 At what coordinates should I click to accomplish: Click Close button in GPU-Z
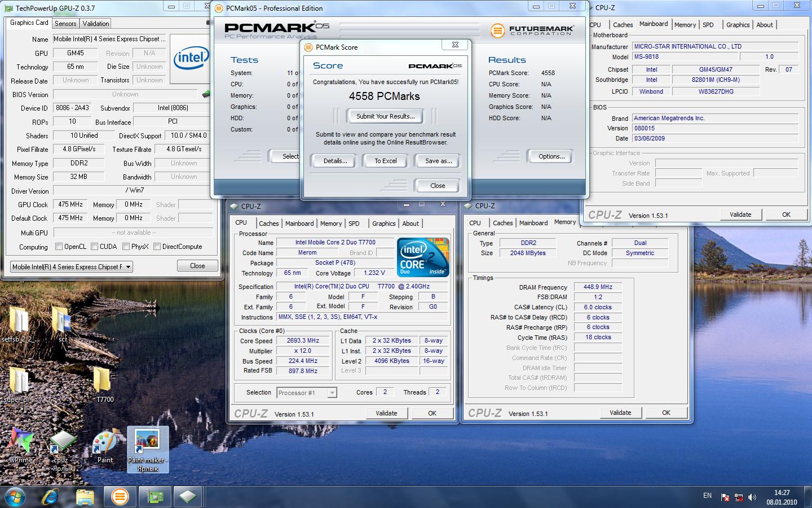[197, 266]
